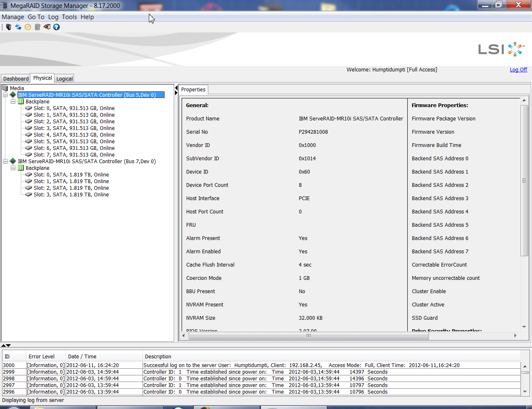The height and width of the screenshot is (409, 532).
Task: Click drive icon of Slot 1 931.513 GB
Action: tap(29, 115)
